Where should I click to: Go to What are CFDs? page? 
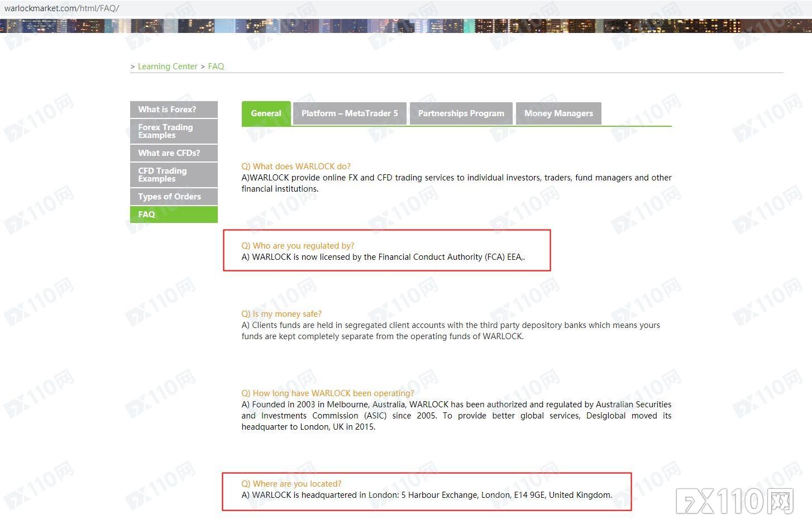[174, 153]
